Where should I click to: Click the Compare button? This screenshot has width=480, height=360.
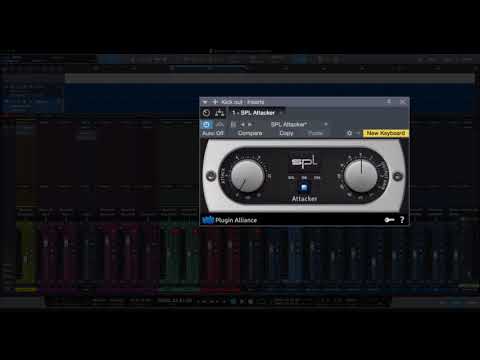click(250, 133)
